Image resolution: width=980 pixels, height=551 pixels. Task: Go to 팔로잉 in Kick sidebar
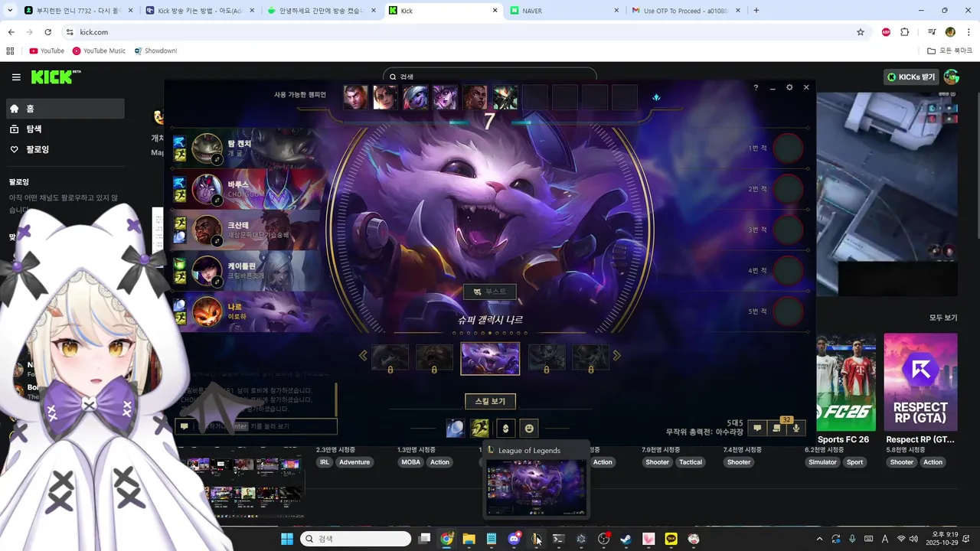(x=66, y=150)
